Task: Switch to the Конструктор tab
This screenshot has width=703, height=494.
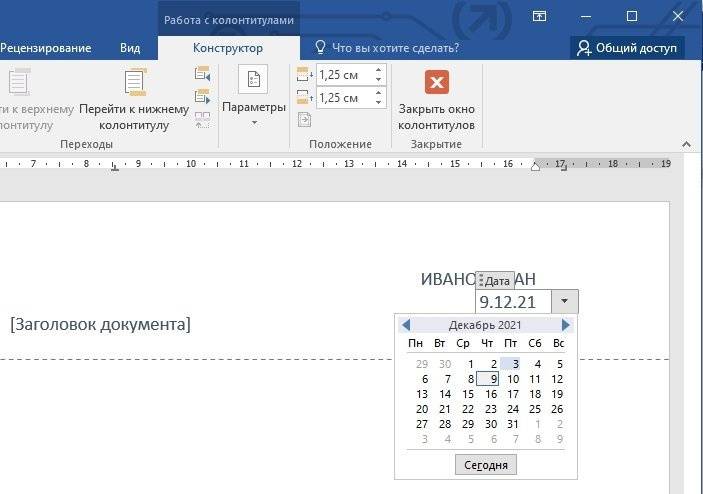Action: tap(228, 47)
